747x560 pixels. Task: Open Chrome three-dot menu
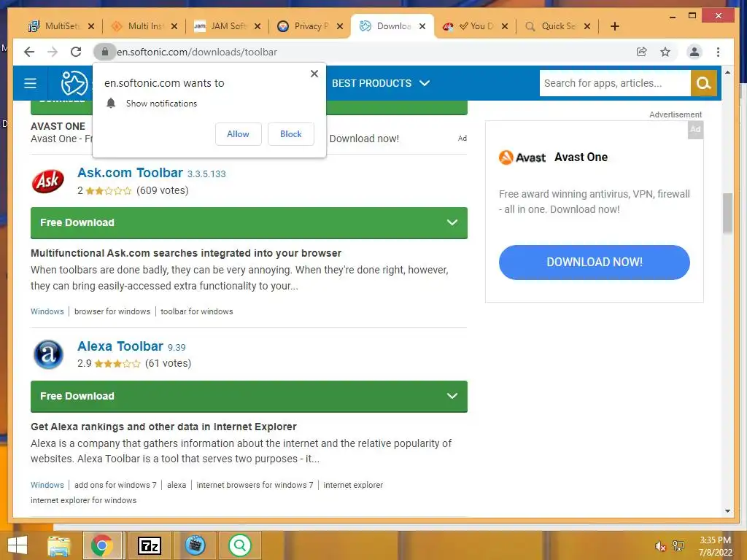pyautogui.click(x=718, y=52)
